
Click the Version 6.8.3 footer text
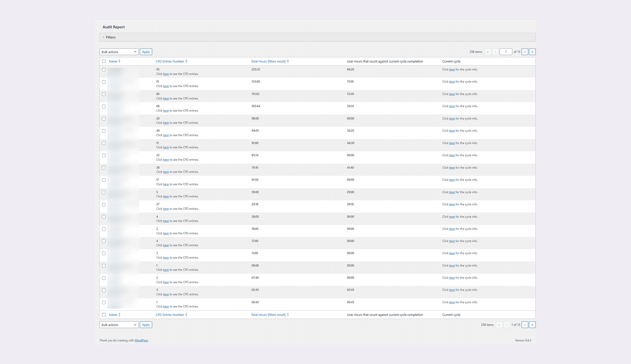click(523, 340)
